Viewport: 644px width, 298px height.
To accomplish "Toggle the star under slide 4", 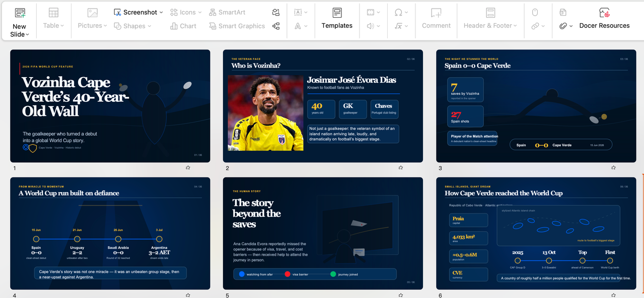I will (188, 295).
